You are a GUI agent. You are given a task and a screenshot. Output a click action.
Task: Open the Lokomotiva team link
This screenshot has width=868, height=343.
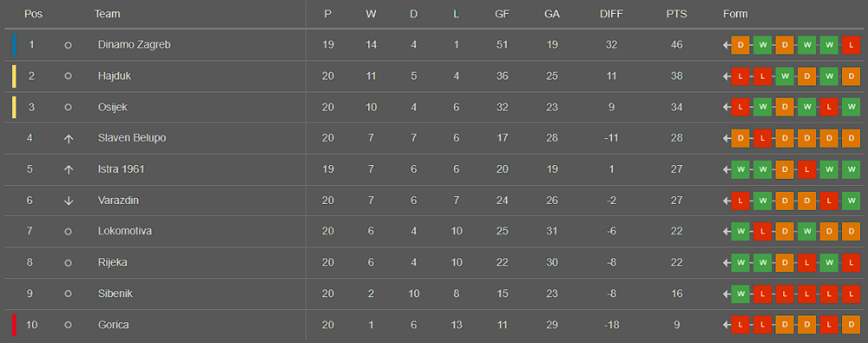tap(124, 232)
